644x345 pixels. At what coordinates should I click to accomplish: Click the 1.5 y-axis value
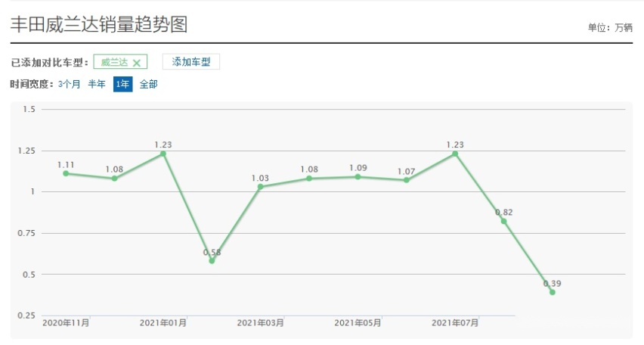29,110
